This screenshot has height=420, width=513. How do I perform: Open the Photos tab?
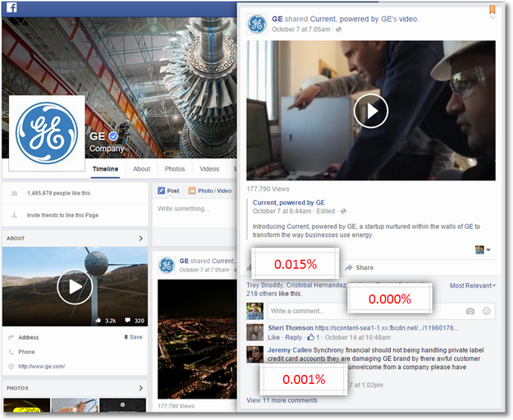point(175,169)
